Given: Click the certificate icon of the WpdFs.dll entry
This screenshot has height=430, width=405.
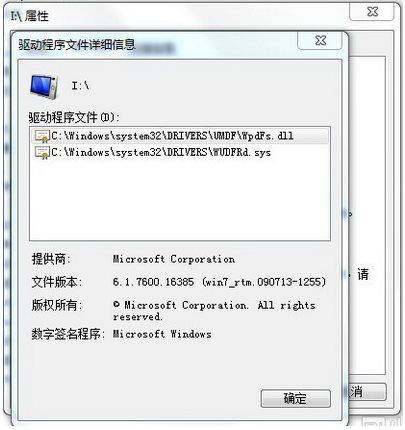Looking at the screenshot, I should (x=42, y=136).
